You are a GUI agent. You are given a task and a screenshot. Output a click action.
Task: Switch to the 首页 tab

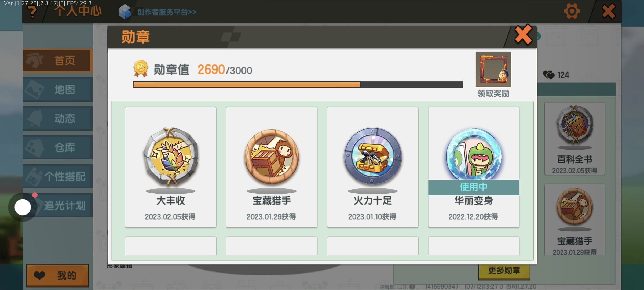[58, 61]
